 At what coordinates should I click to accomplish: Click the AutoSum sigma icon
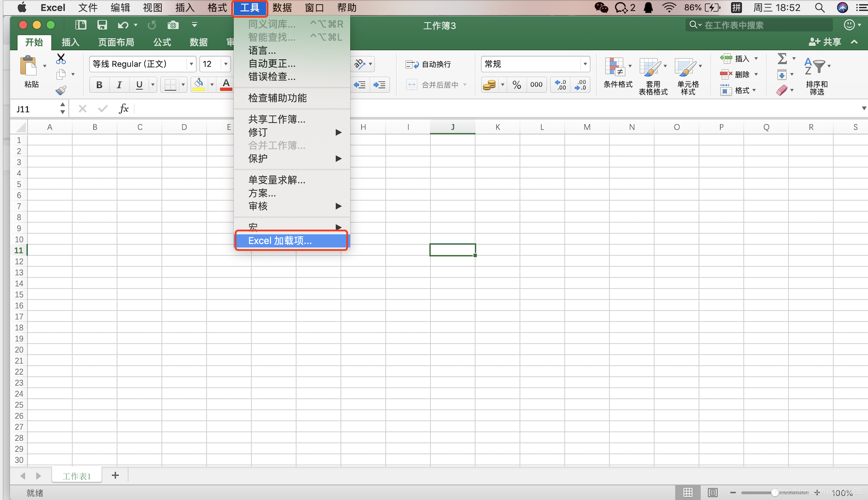pyautogui.click(x=782, y=59)
